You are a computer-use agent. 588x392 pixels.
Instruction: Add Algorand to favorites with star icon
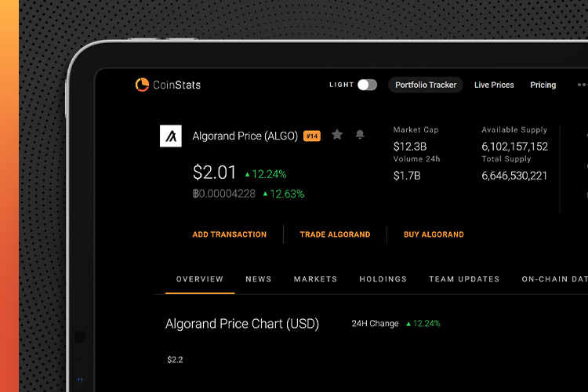(337, 134)
